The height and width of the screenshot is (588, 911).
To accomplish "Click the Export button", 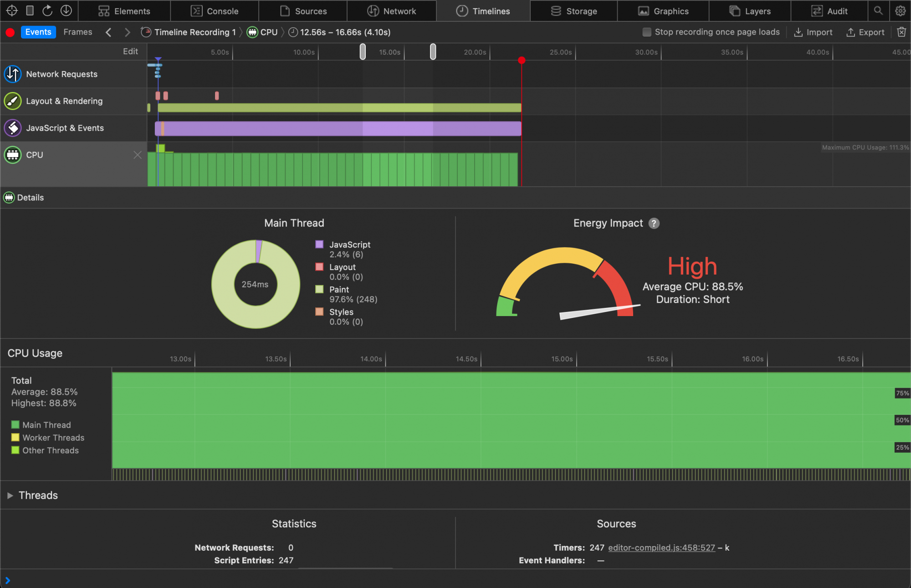I will (x=865, y=32).
